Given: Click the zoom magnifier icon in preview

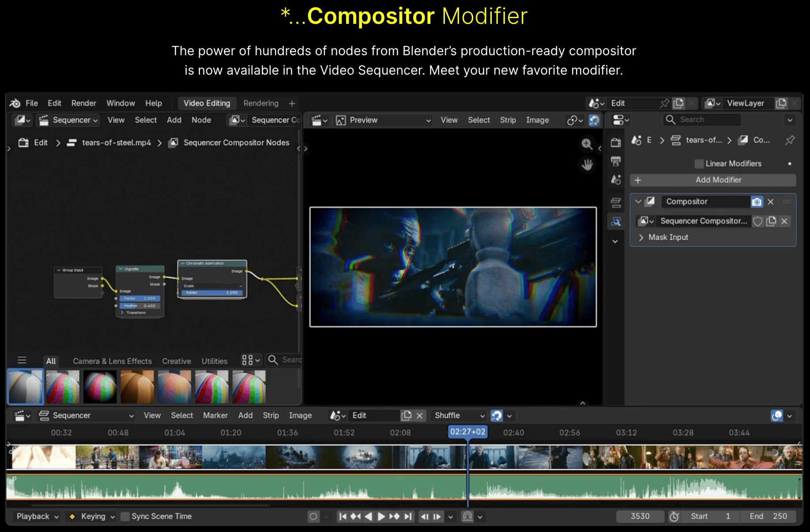Looking at the screenshot, I should coord(587,144).
